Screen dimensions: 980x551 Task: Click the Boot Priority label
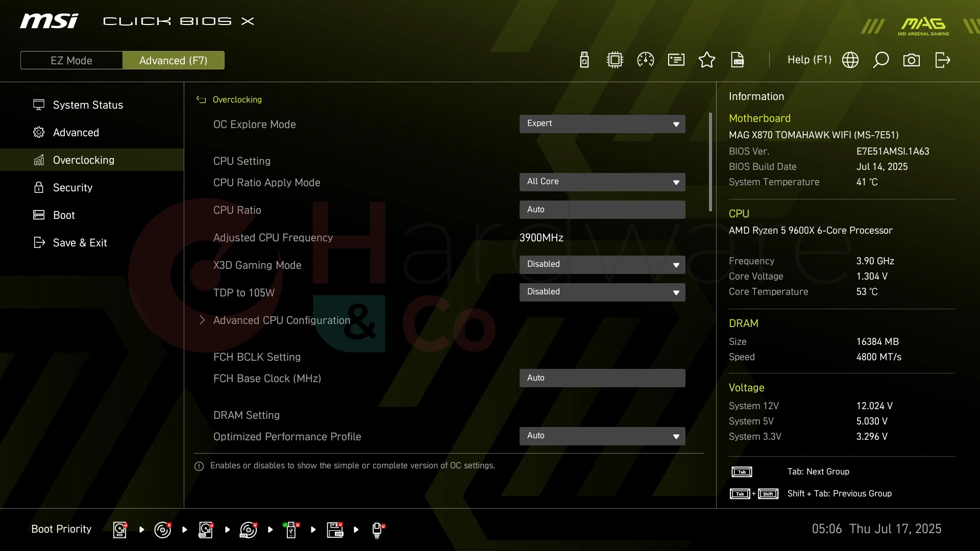(61, 529)
